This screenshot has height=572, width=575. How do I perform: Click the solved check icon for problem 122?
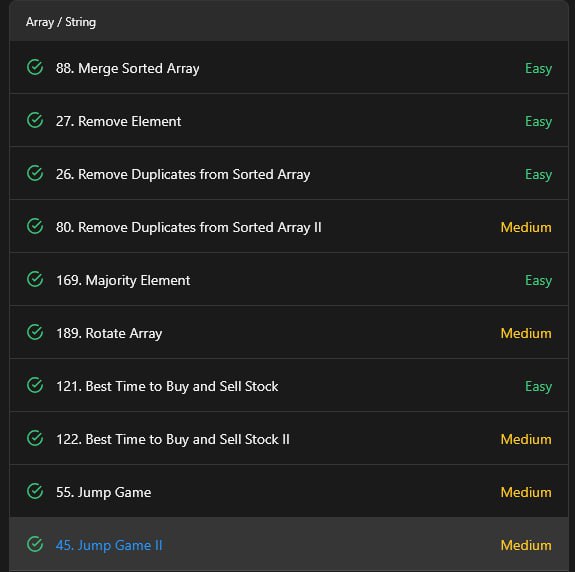pyautogui.click(x=35, y=438)
